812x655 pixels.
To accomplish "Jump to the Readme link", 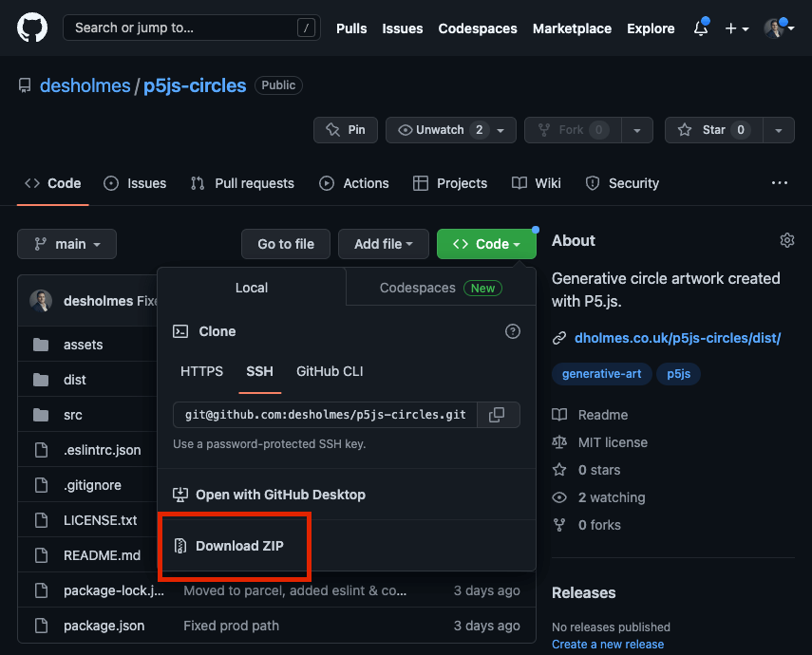I will coord(590,415).
